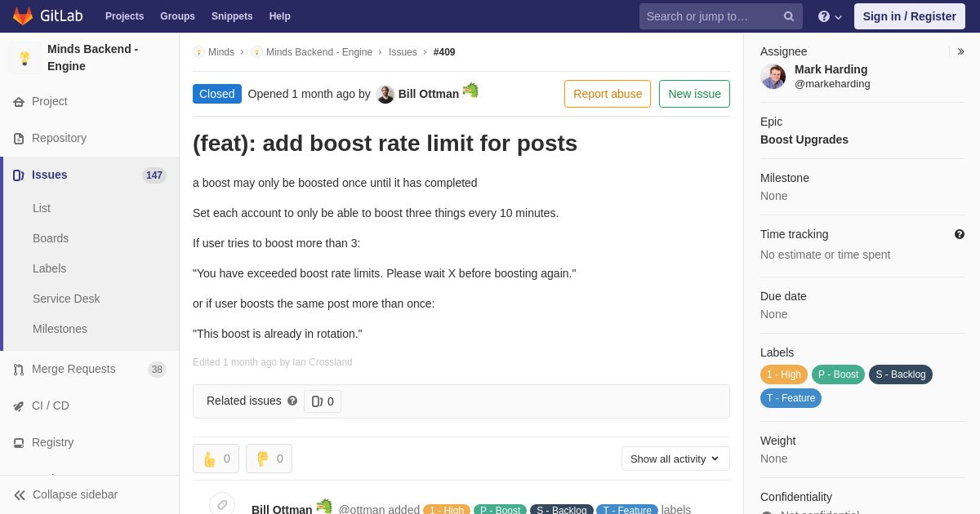Open the Show all activity dropdown
The width and height of the screenshot is (980, 514).
675,459
